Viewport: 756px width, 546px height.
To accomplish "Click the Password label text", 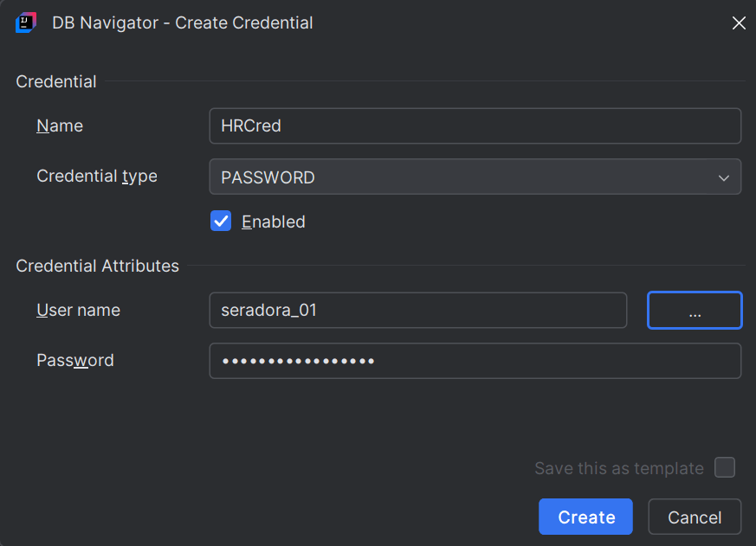I will tap(75, 361).
